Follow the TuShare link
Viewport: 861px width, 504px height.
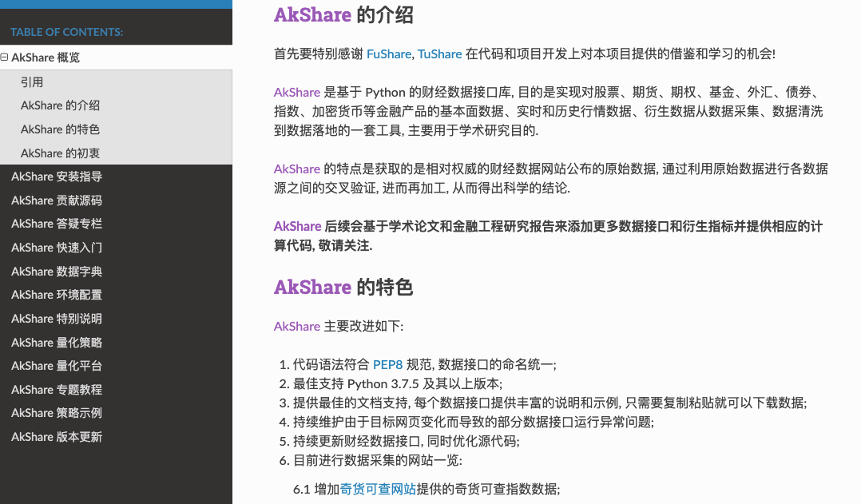click(440, 54)
